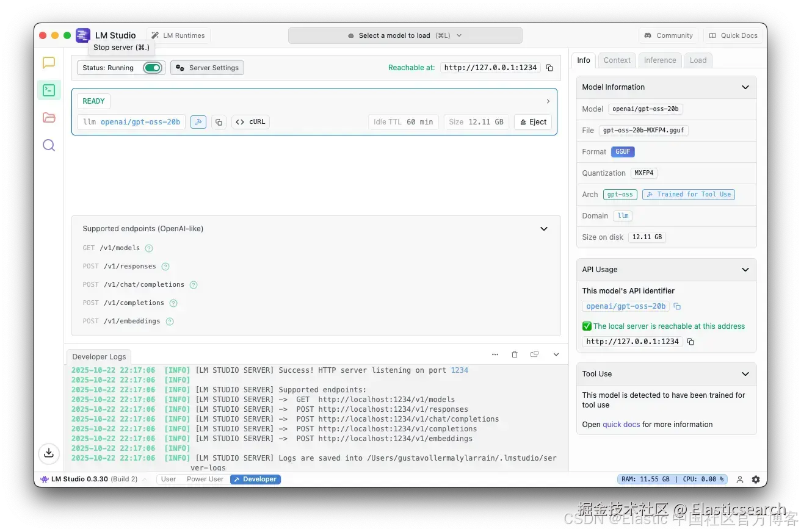Screen dimensions: 801x532
Task: Follow the quick docs link
Action: click(x=622, y=425)
